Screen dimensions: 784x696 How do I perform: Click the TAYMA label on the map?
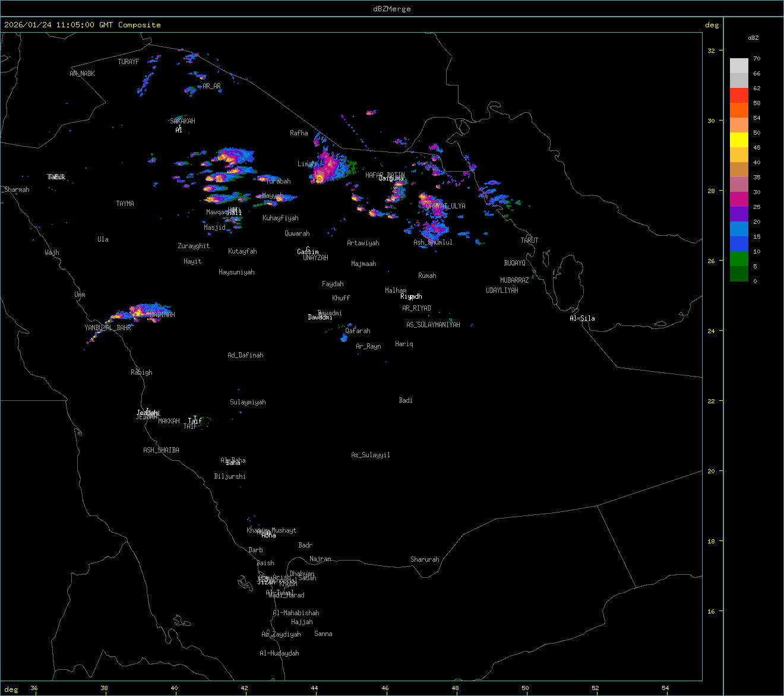tap(125, 204)
